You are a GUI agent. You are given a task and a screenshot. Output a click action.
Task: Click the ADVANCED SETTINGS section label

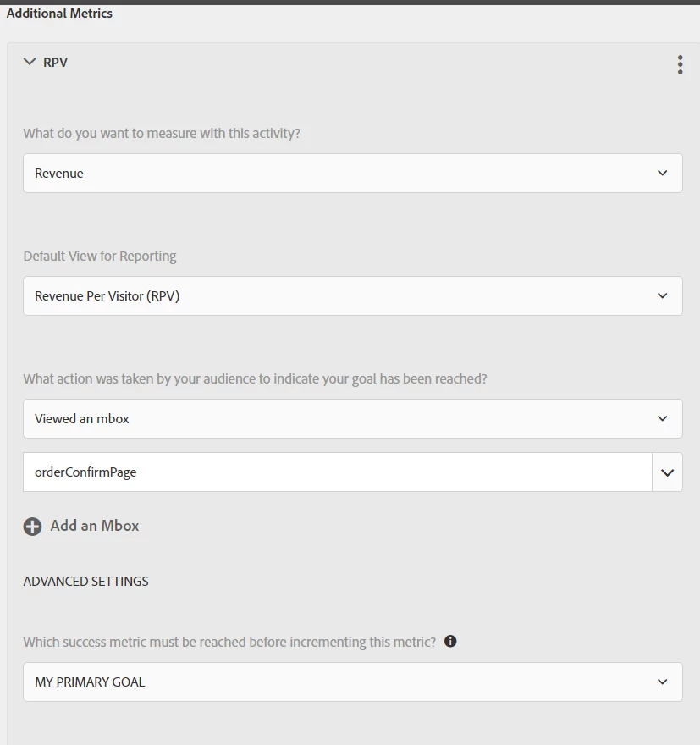pyautogui.click(x=85, y=582)
